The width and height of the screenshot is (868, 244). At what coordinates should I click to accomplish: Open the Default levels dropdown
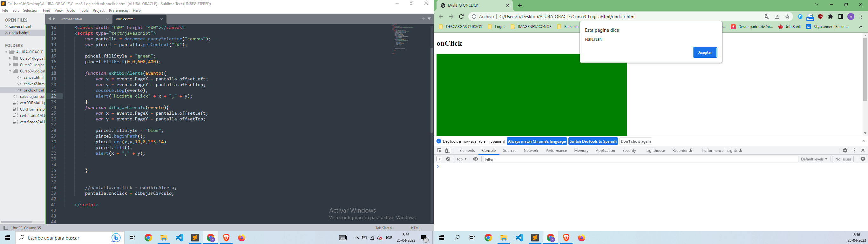(814, 159)
